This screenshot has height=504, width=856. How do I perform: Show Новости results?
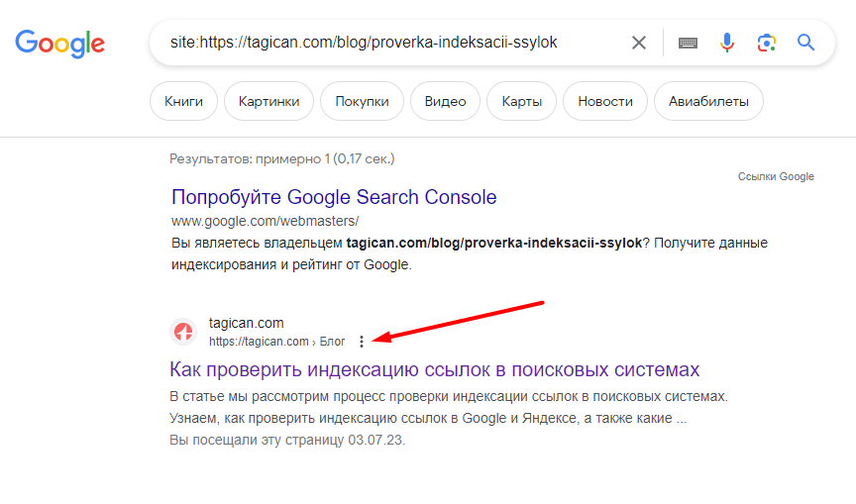[604, 101]
